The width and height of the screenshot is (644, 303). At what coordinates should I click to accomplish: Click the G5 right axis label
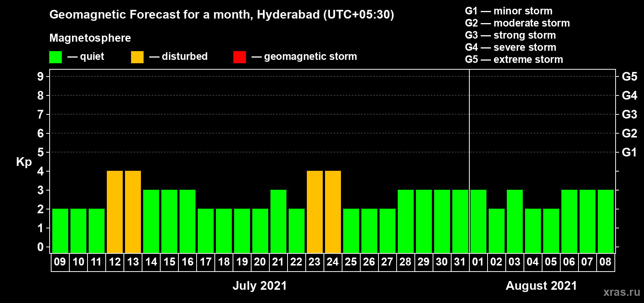(x=629, y=77)
